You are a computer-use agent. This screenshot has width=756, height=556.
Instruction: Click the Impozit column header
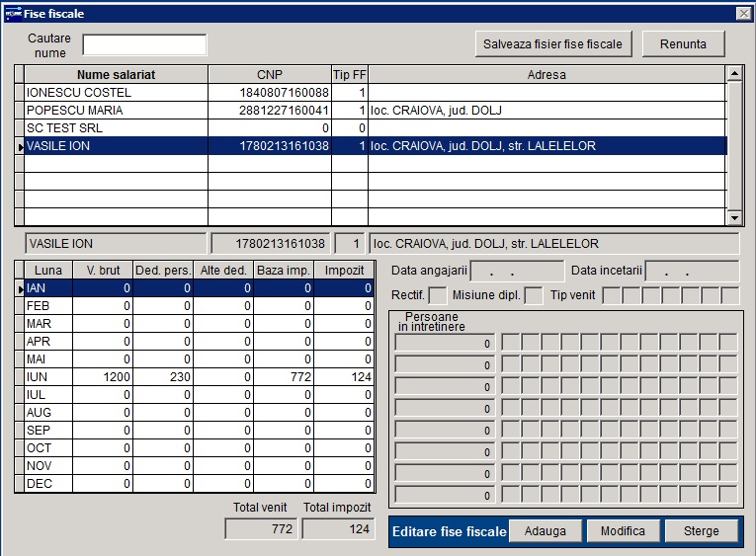(344, 271)
